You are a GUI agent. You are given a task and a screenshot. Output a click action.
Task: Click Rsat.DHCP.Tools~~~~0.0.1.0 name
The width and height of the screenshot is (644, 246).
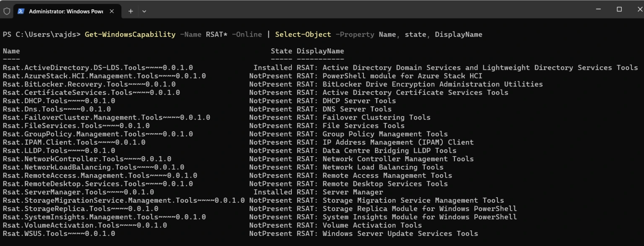pyautogui.click(x=59, y=101)
